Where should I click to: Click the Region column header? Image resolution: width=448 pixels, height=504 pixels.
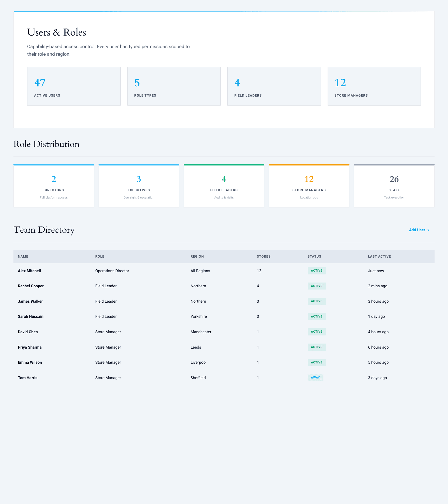[197, 256]
